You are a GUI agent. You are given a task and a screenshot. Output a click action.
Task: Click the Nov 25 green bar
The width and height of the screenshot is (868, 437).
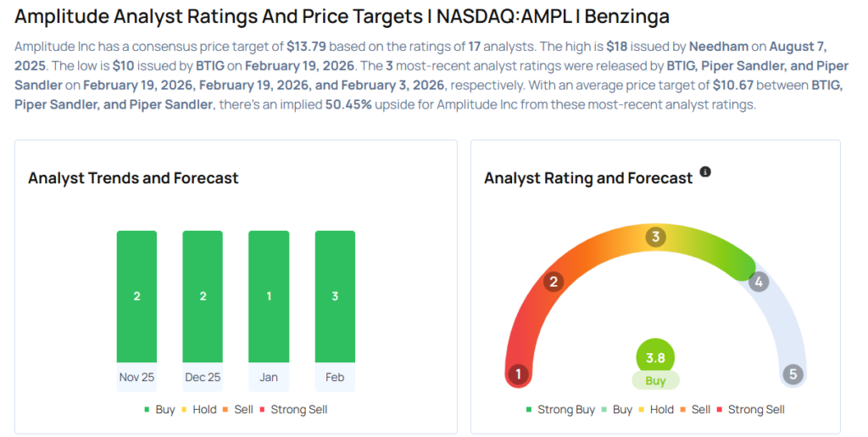[136, 296]
